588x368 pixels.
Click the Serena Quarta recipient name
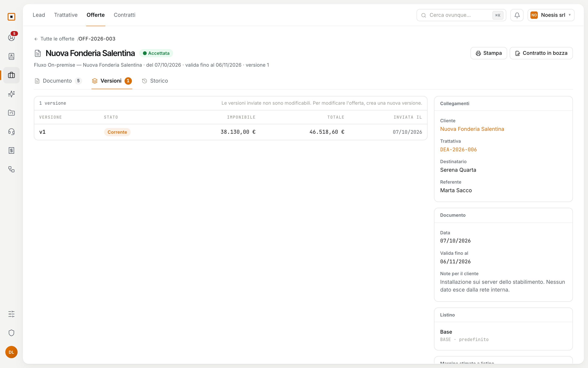tap(458, 170)
